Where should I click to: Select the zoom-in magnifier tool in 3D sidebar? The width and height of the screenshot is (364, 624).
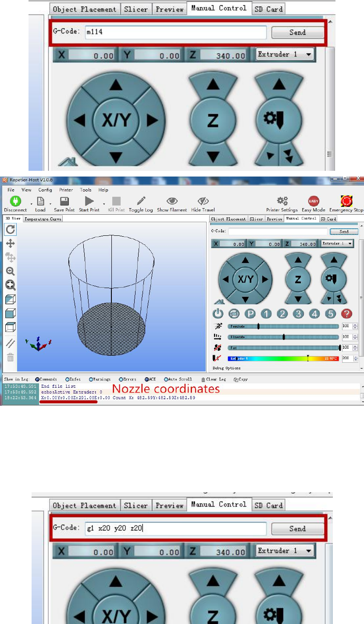[x=10, y=271]
